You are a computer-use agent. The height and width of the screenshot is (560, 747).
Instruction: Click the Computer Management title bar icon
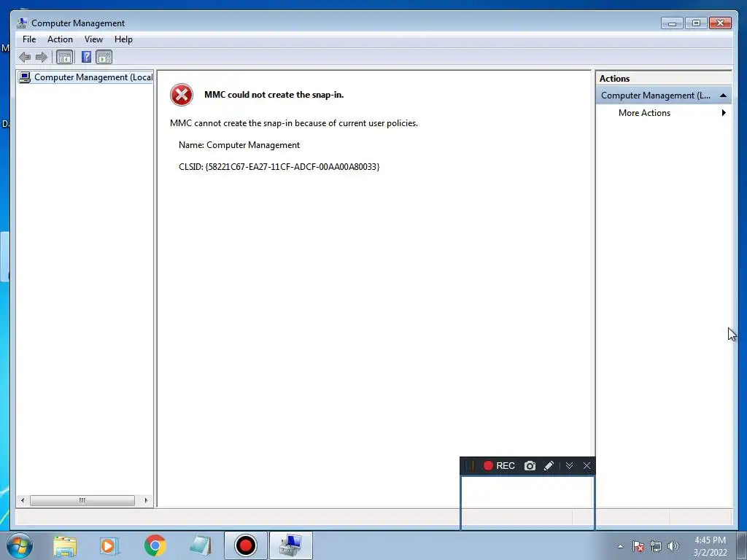click(x=22, y=23)
